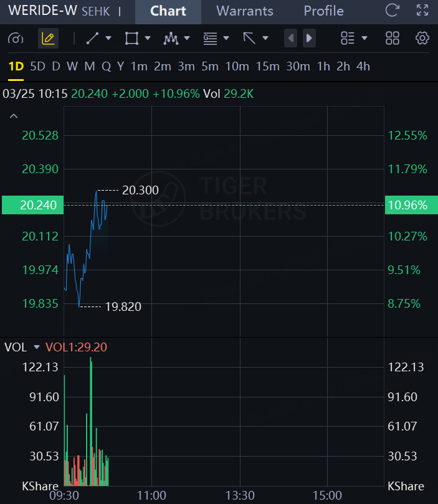Click the 11:00 time axis label

click(x=151, y=496)
